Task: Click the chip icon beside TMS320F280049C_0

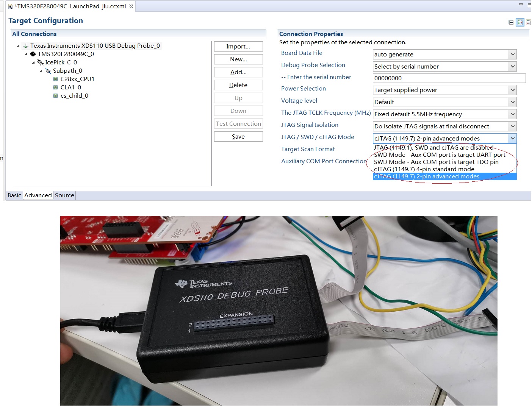Action: point(33,54)
